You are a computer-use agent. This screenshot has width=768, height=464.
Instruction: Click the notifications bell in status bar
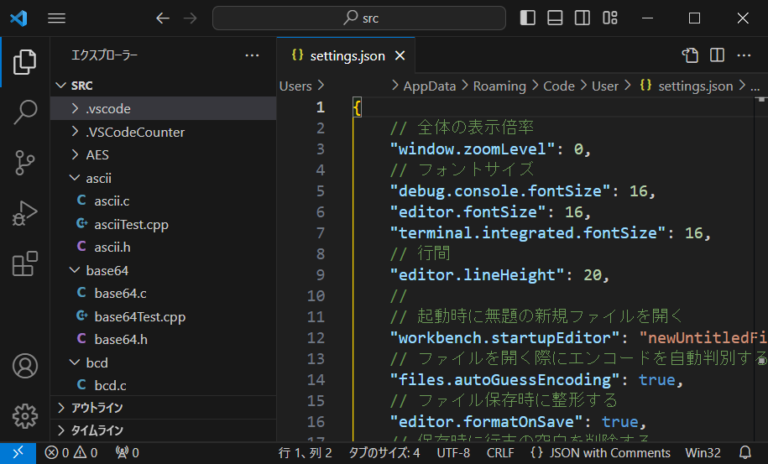point(745,453)
